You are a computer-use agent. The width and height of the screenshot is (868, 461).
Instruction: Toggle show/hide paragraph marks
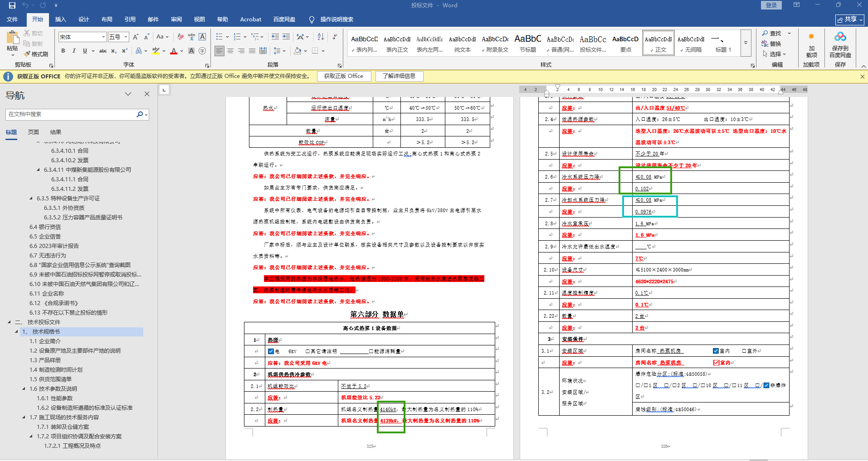(335, 37)
